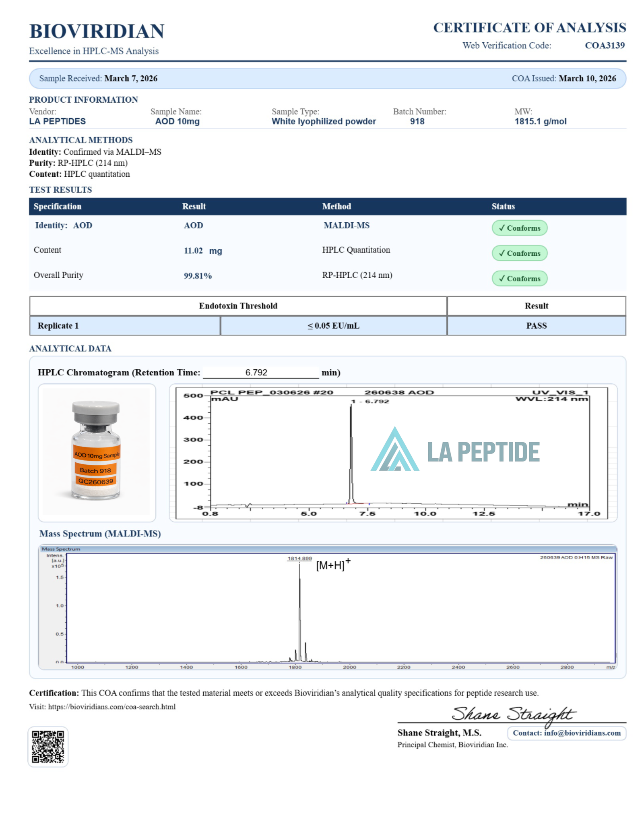Click the retention time 6.792 field

261,373
